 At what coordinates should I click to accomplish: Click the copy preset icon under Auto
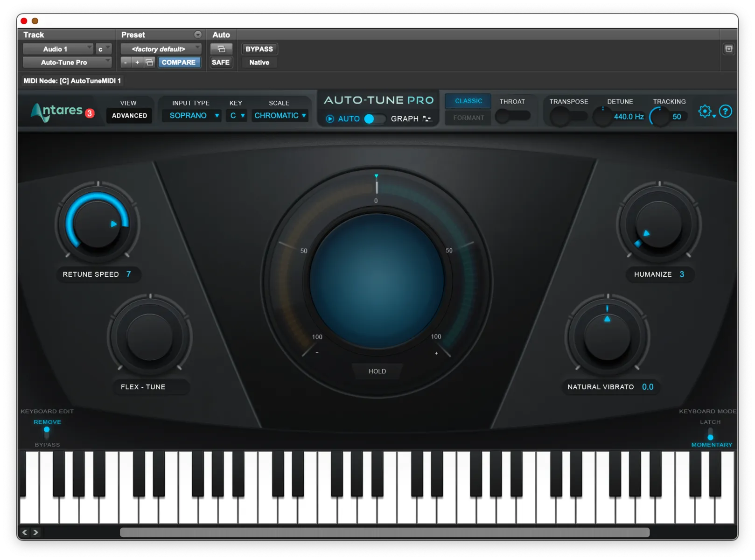coord(221,49)
